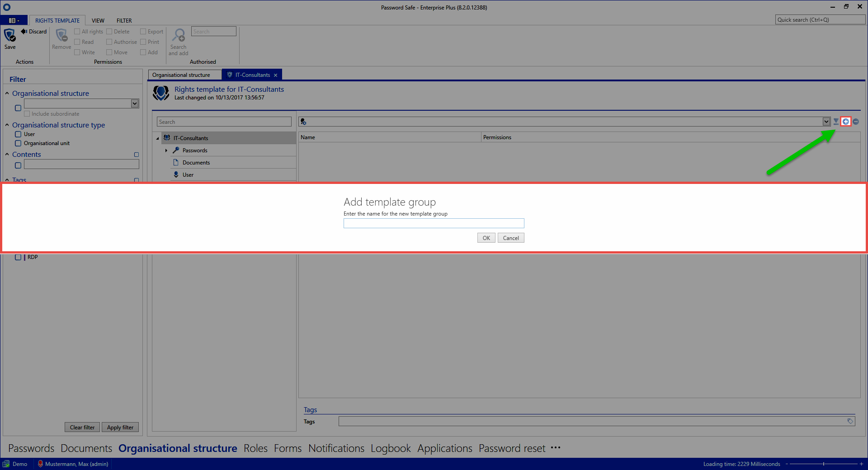The width and height of the screenshot is (868, 470).
Task: Open the application menu button at top left
Action: [x=14, y=20]
